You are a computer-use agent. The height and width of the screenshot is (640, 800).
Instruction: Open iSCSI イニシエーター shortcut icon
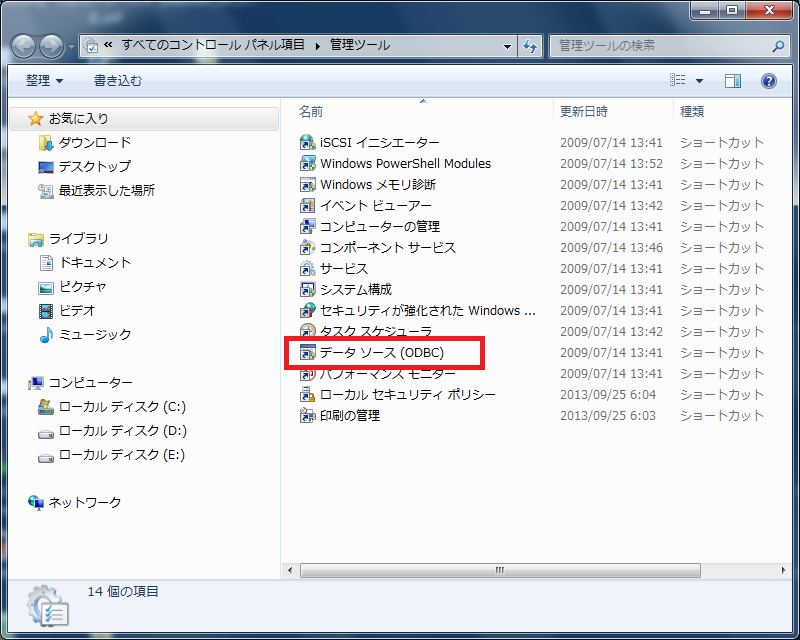(307, 142)
